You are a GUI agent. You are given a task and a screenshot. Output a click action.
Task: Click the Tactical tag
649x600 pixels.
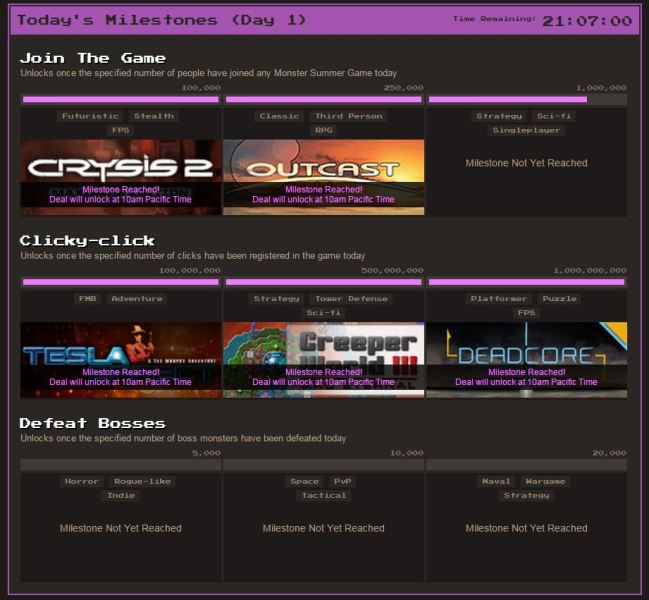323,496
